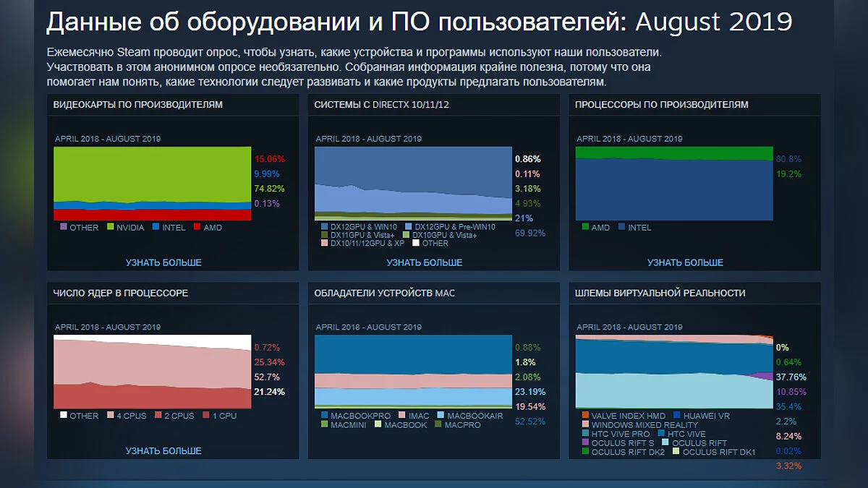
Task: Click 2 CPUS legend swatch
Action: point(159,416)
